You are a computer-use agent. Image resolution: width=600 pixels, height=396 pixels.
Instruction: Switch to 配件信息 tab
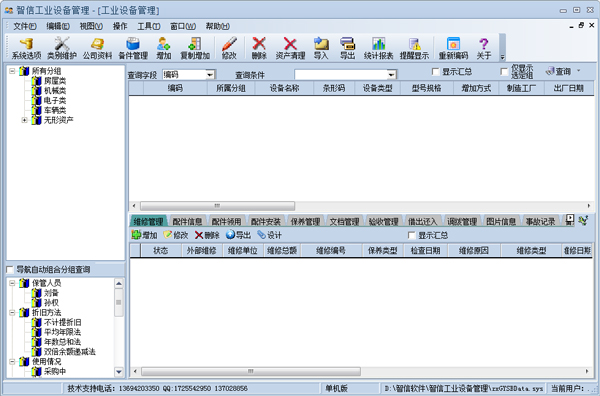point(188,221)
